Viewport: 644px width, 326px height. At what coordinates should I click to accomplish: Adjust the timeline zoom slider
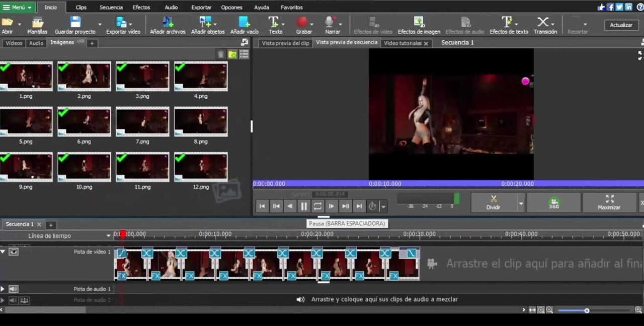click(587, 310)
